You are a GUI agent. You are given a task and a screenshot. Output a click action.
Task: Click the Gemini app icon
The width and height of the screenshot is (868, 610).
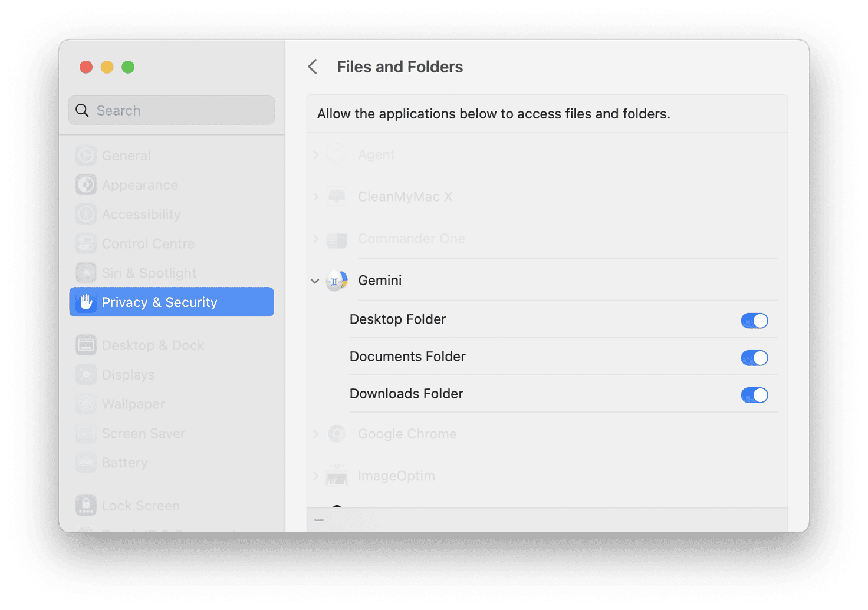coord(337,281)
